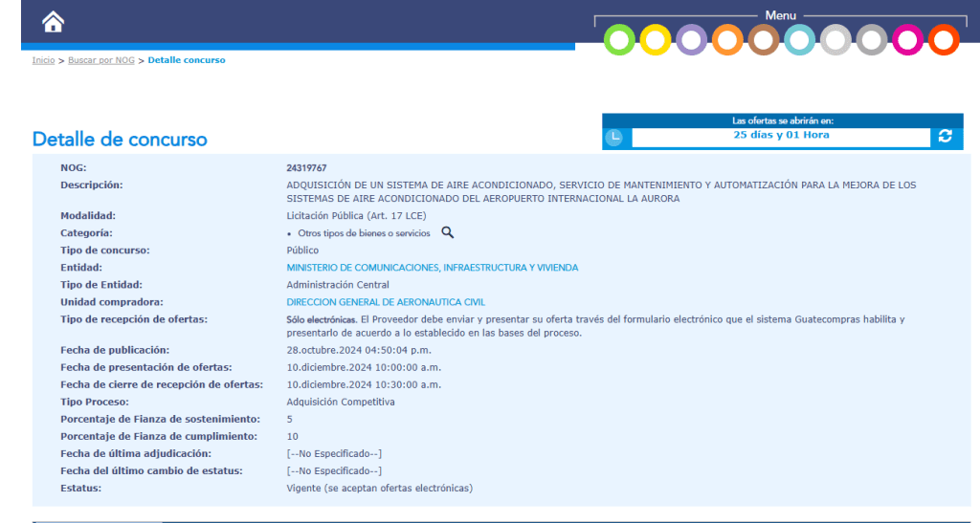The height and width of the screenshot is (523, 980).
Task: Click the Detalle de concurso heading
Action: [120, 140]
